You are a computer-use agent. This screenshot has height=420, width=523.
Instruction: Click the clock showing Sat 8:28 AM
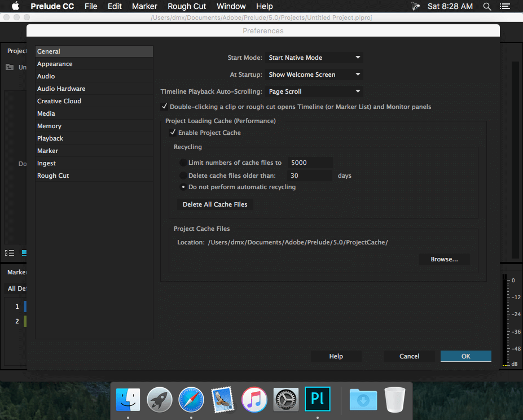point(450,6)
